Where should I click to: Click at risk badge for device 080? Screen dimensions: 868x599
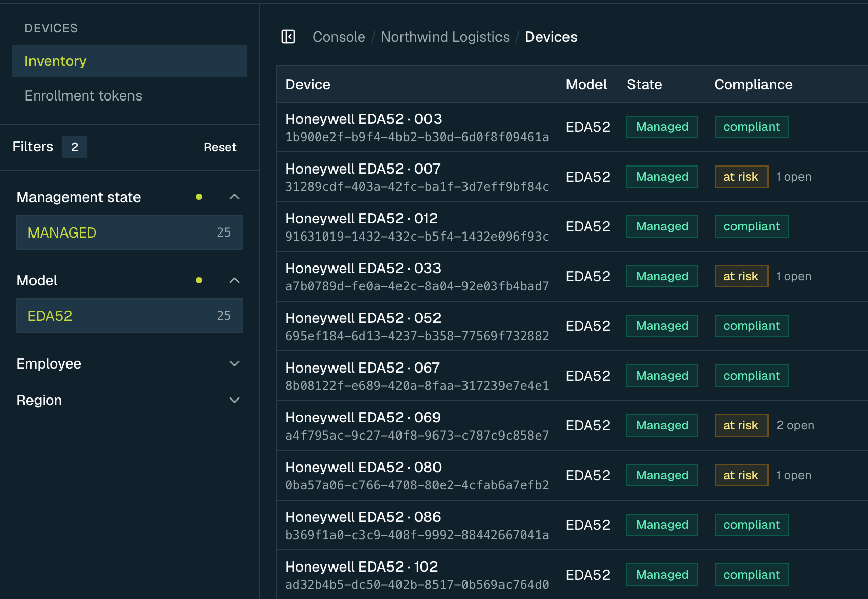(x=741, y=475)
